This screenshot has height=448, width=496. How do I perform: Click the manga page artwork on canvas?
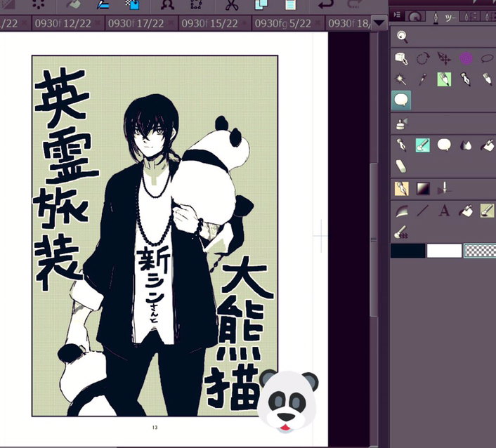(155, 236)
